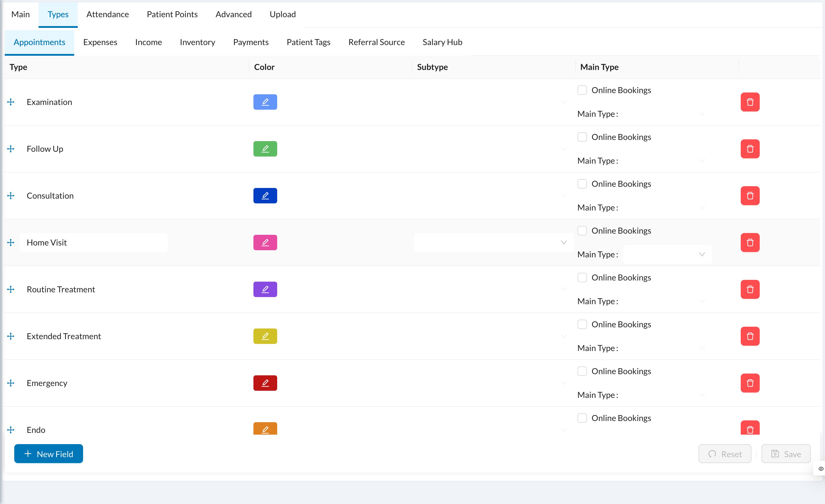Open the Salary Hub sub-tab
The width and height of the screenshot is (825, 504).
pos(442,42)
